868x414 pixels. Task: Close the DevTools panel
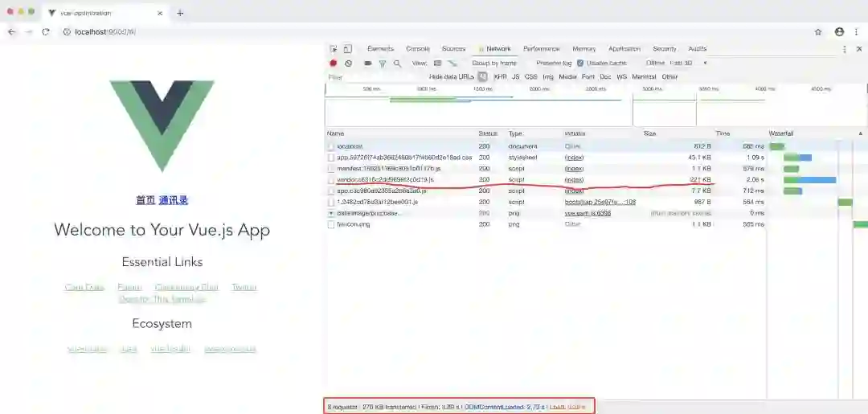859,49
